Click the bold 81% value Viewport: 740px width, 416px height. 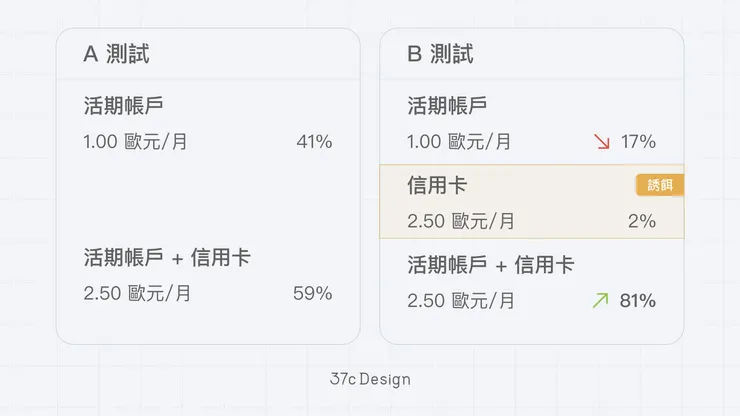coord(638,300)
